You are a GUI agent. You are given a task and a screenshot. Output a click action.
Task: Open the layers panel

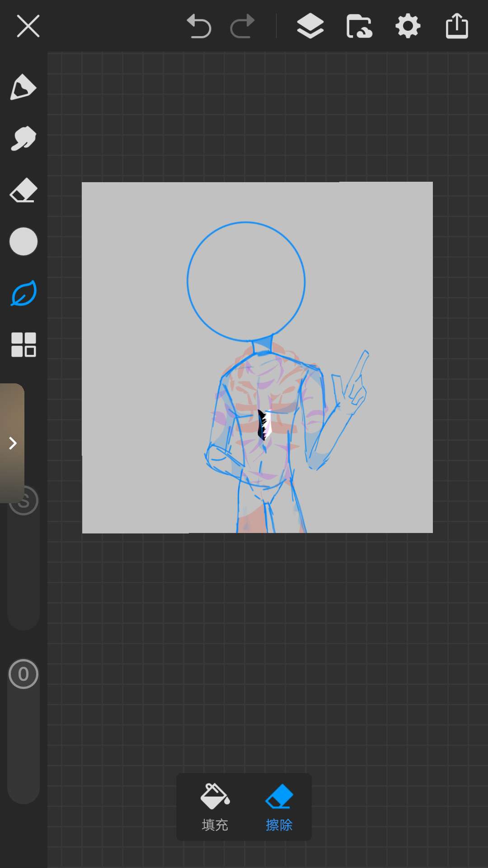(x=310, y=26)
